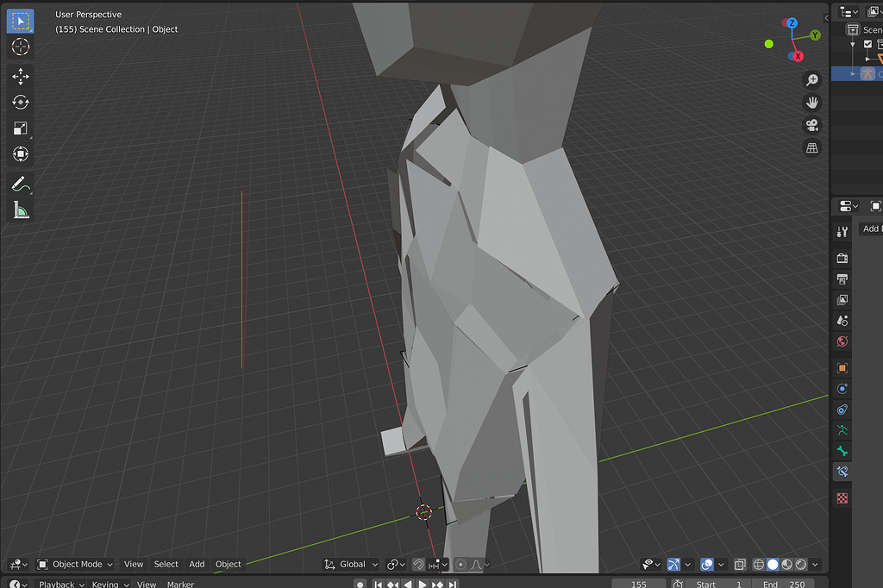Image resolution: width=883 pixels, height=588 pixels.
Task: Snap view to the Z axis
Action: pos(792,23)
